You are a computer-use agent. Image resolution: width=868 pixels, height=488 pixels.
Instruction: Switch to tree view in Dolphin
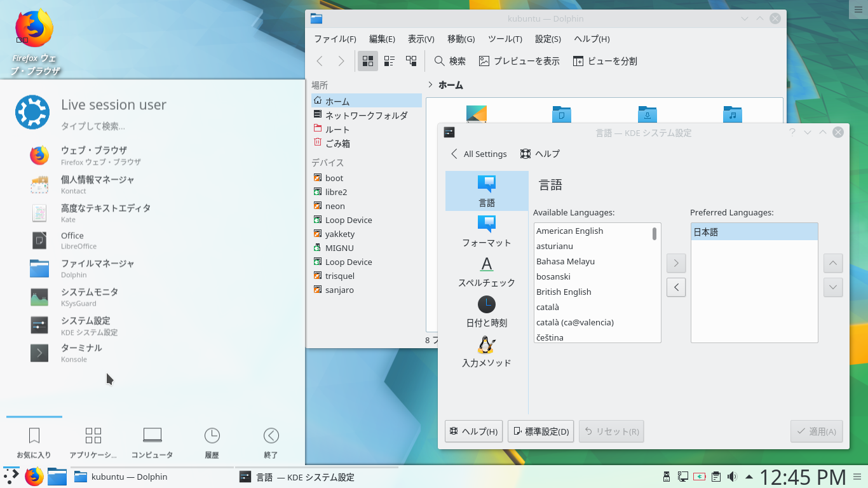point(411,60)
